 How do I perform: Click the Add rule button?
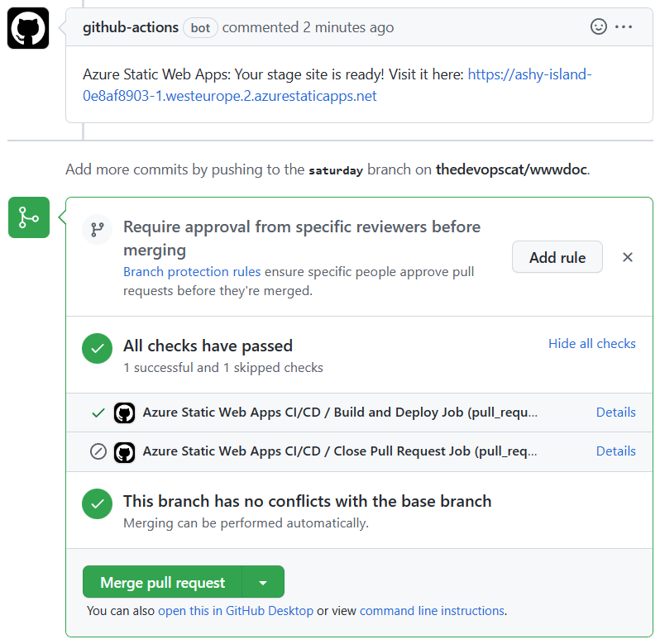click(557, 257)
